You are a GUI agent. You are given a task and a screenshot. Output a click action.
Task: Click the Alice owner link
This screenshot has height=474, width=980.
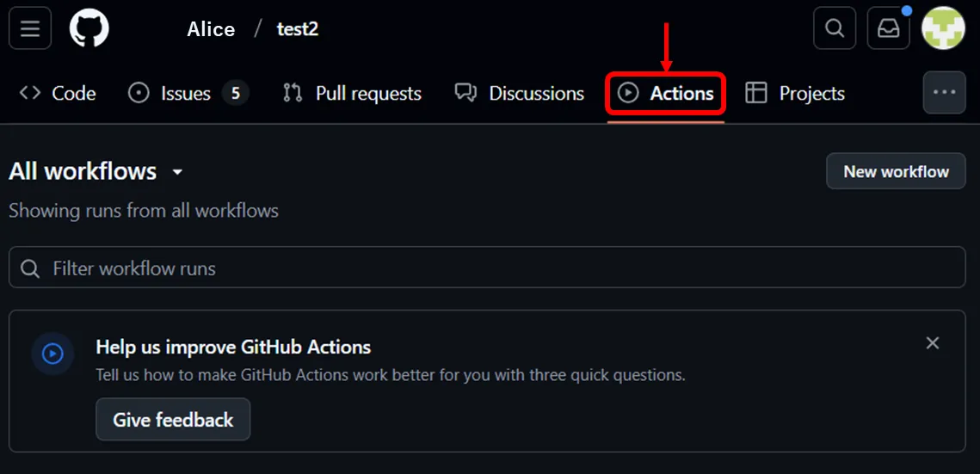click(x=211, y=29)
